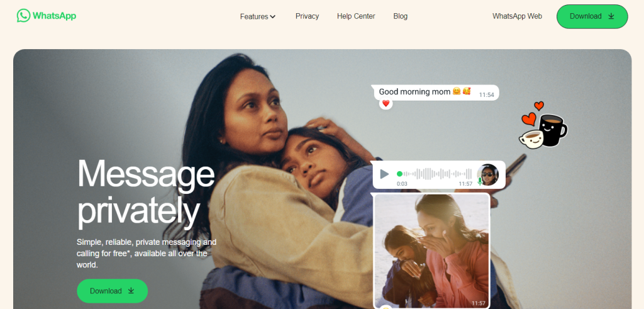
Task: Click the coffee mugs sticker
Action: click(543, 131)
